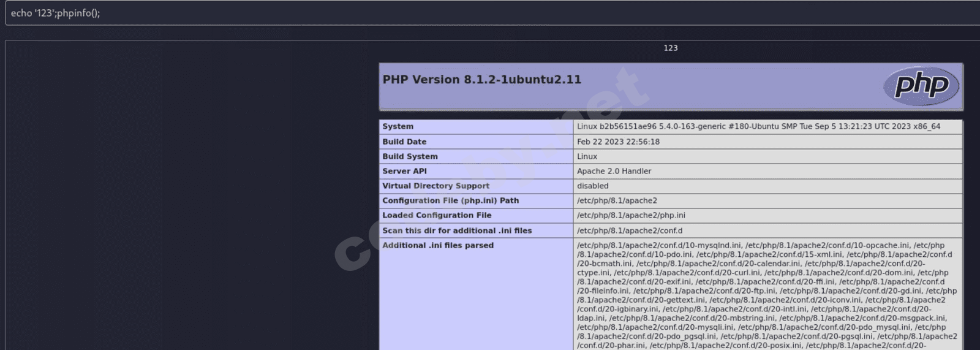Click the parsed .ini files list starting with 10-mysqlnd.ini

[767, 295]
